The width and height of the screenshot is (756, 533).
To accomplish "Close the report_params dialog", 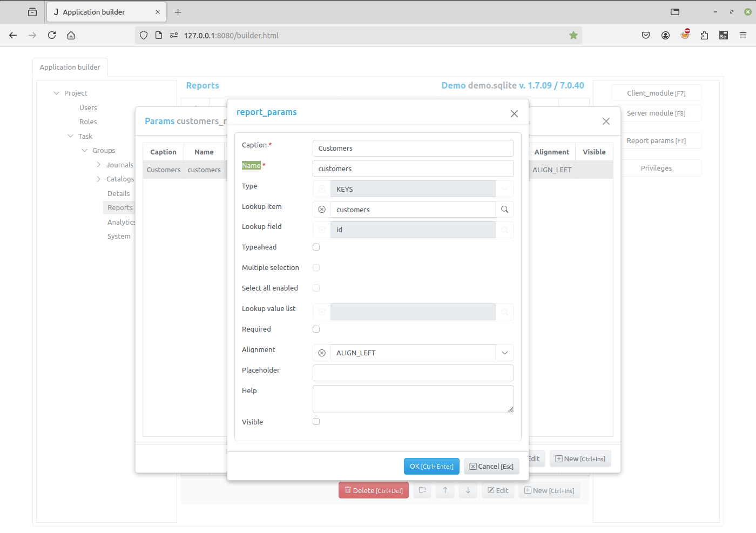I will (x=514, y=113).
